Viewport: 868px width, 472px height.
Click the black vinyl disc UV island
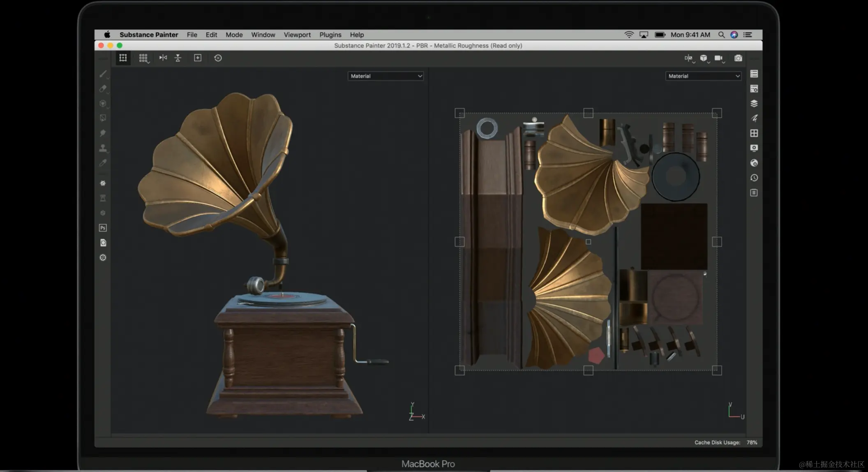point(676,177)
